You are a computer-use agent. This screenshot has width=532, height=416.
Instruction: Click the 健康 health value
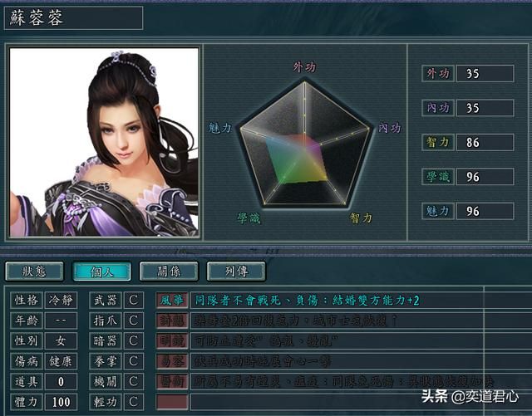(x=61, y=361)
